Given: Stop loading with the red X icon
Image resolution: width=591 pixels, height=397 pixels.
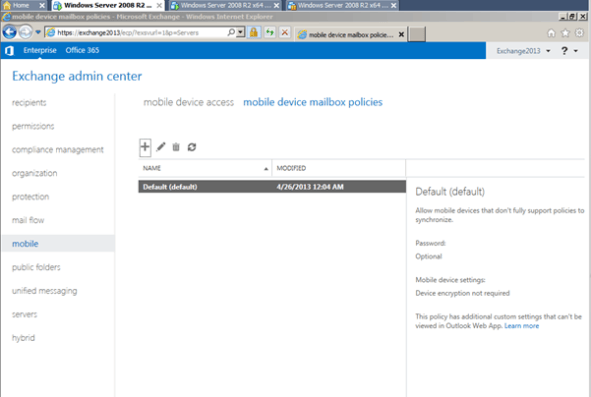Looking at the screenshot, I should click(285, 32).
